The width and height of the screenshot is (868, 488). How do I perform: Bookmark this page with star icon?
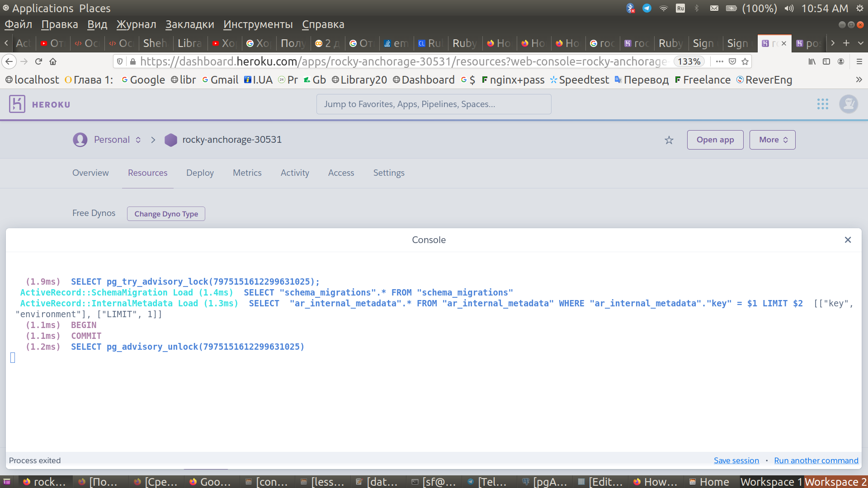[x=745, y=61]
